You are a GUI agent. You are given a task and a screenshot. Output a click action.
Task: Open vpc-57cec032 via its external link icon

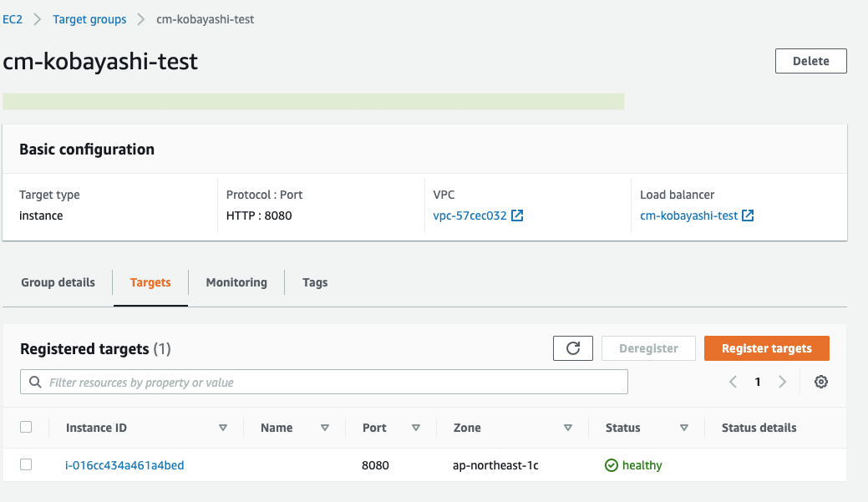tap(516, 215)
